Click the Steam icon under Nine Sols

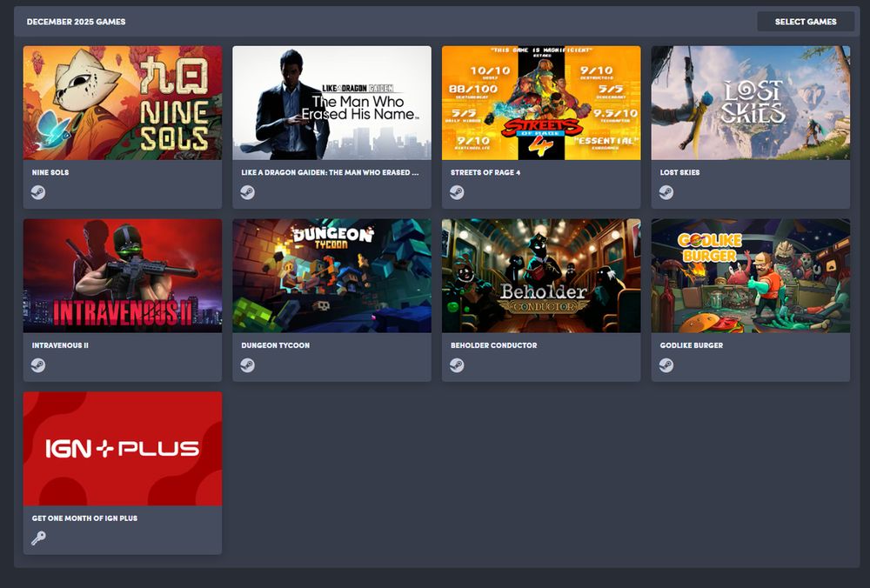[x=38, y=192]
